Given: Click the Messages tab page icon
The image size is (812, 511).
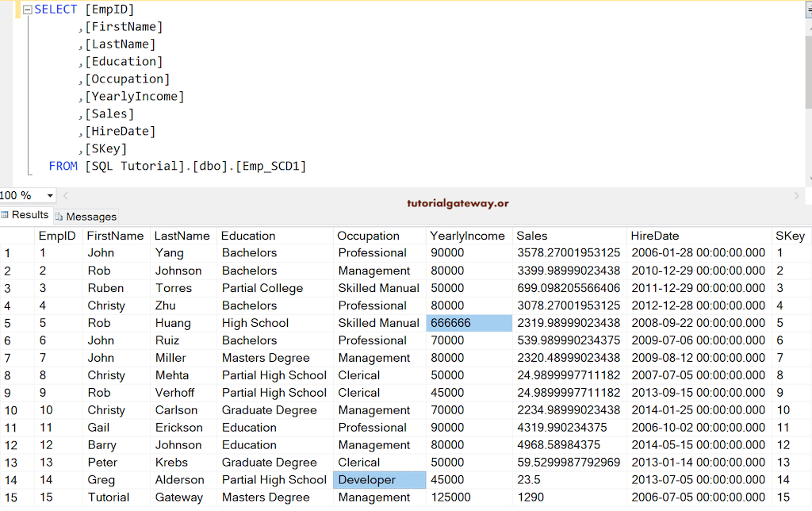Looking at the screenshot, I should pyautogui.click(x=59, y=217).
